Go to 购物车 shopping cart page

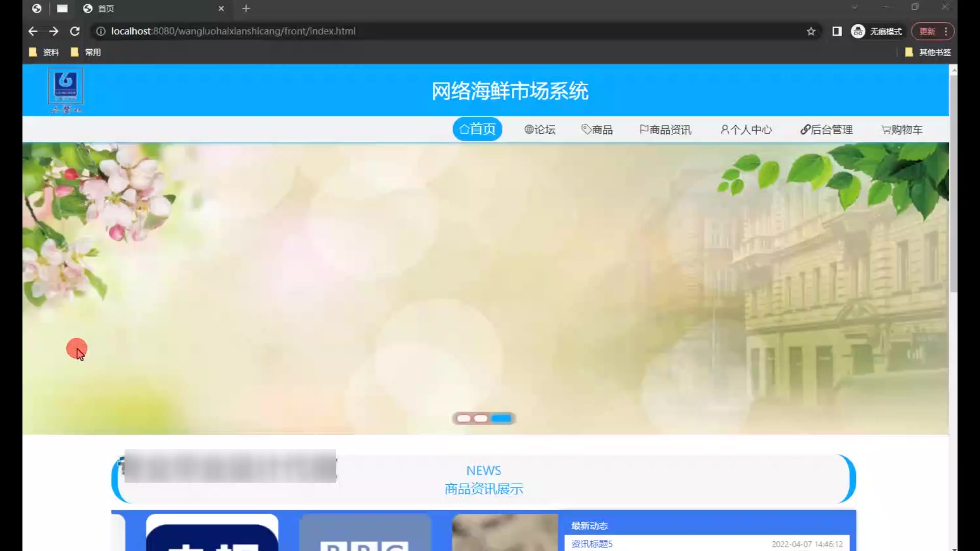902,130
